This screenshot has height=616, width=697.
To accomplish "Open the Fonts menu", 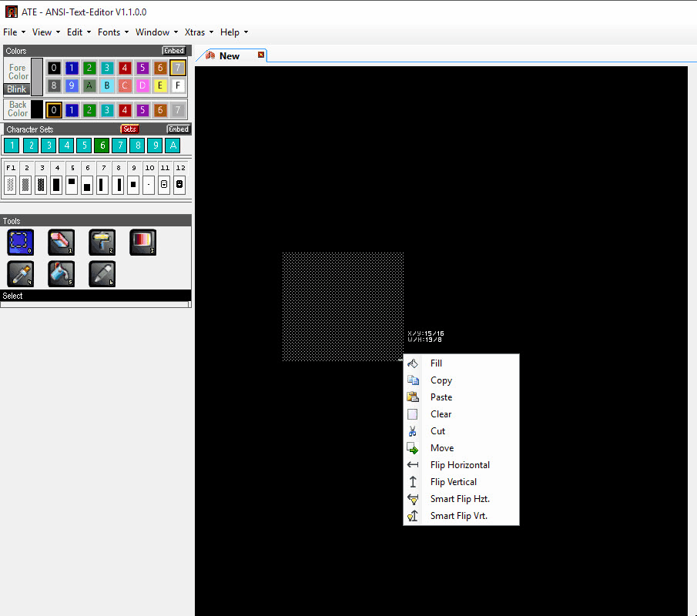I will pyautogui.click(x=112, y=32).
